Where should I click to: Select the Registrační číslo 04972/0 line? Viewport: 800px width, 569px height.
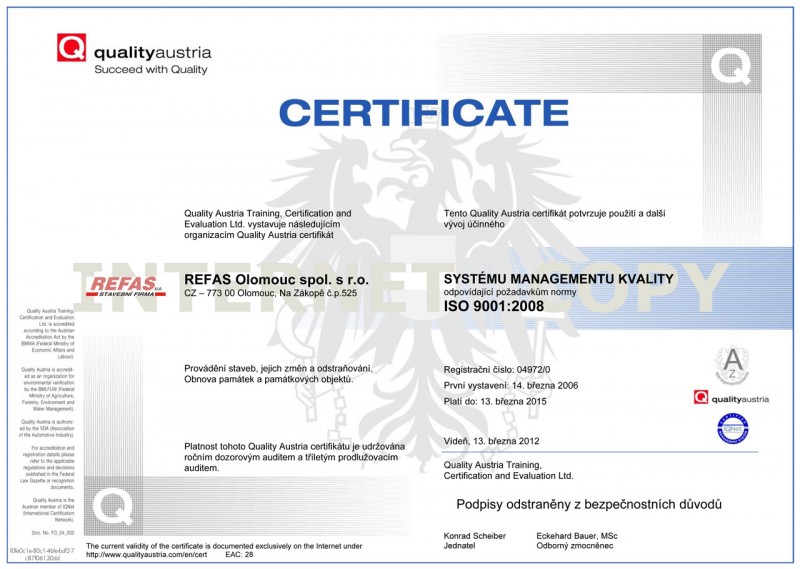point(497,370)
